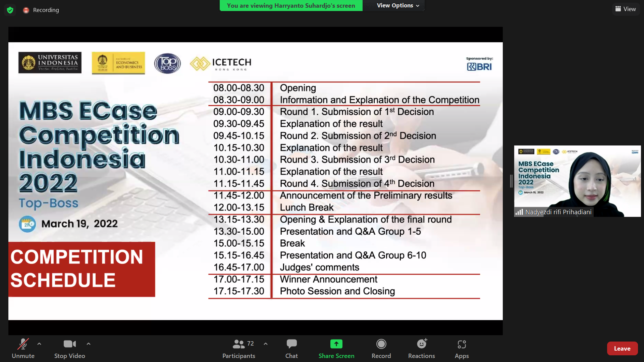The image size is (644, 362).
Task: Select Nadyezdi rifi Prihadiani's video thumbnail
Action: pos(577,181)
